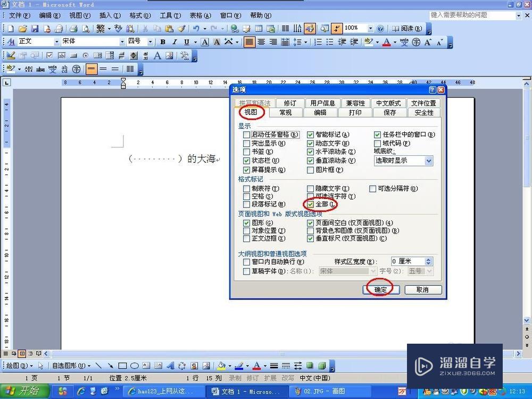Switch to the 打印 tab
The height and width of the screenshot is (399, 532).
(355, 113)
